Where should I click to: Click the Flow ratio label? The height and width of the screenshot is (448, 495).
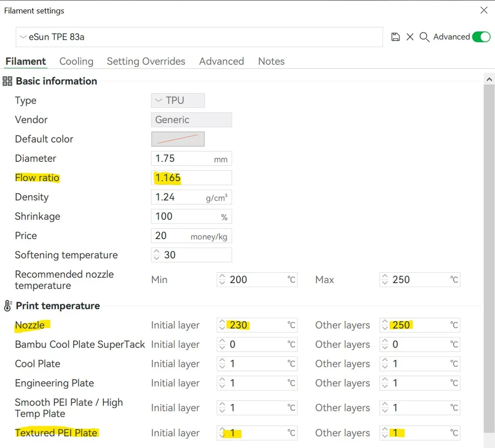(37, 178)
